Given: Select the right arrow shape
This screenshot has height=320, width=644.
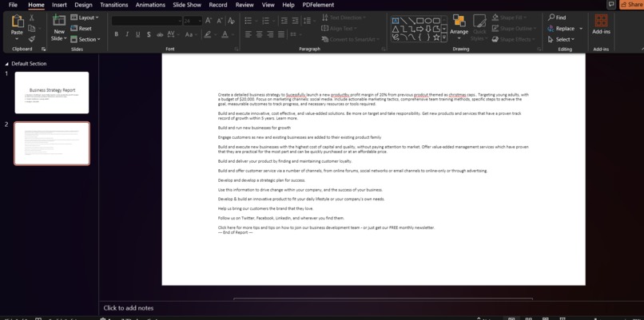Looking at the screenshot, I should [x=419, y=30].
